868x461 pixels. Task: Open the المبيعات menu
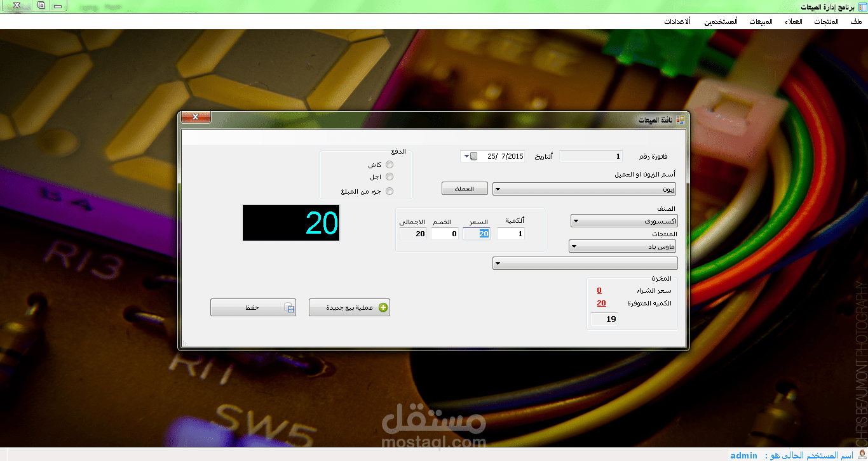(x=761, y=22)
